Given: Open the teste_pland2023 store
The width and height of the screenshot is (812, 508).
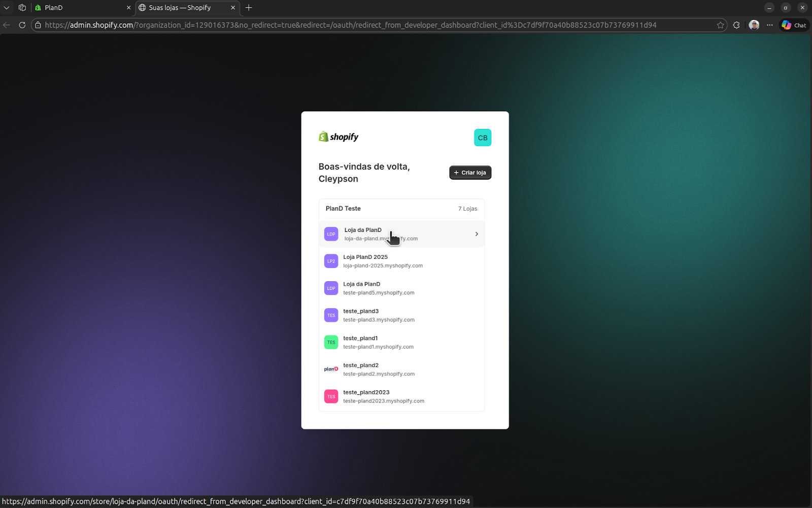Looking at the screenshot, I should (401, 396).
